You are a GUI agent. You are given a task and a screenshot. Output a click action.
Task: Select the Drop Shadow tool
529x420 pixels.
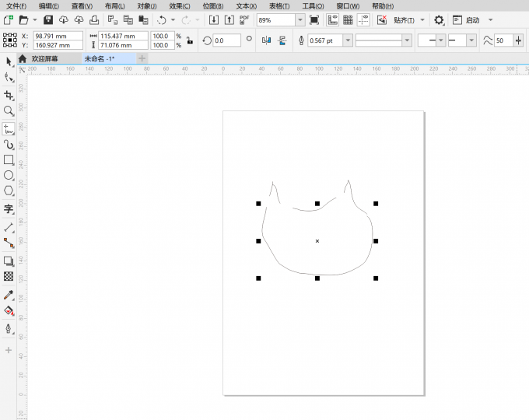coord(9,261)
